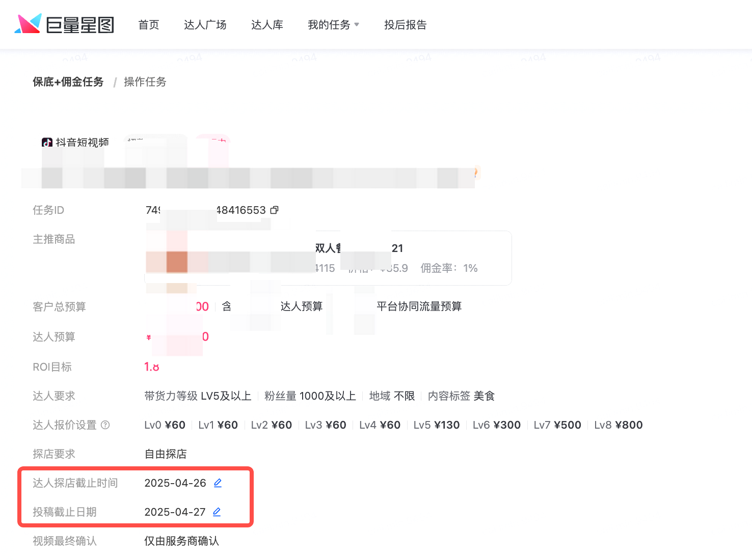
Task: Go to 首页 in top navigation
Action: (149, 25)
